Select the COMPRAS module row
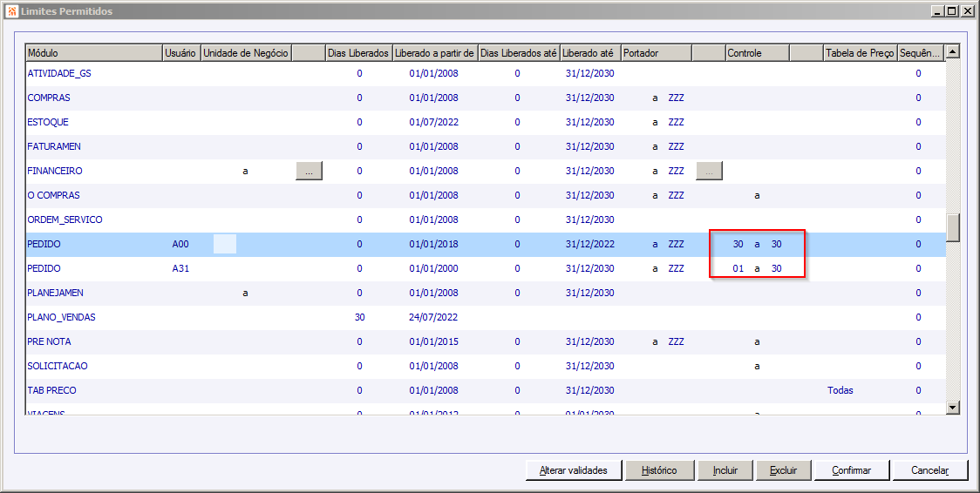The height and width of the screenshot is (493, 980). 485,98
